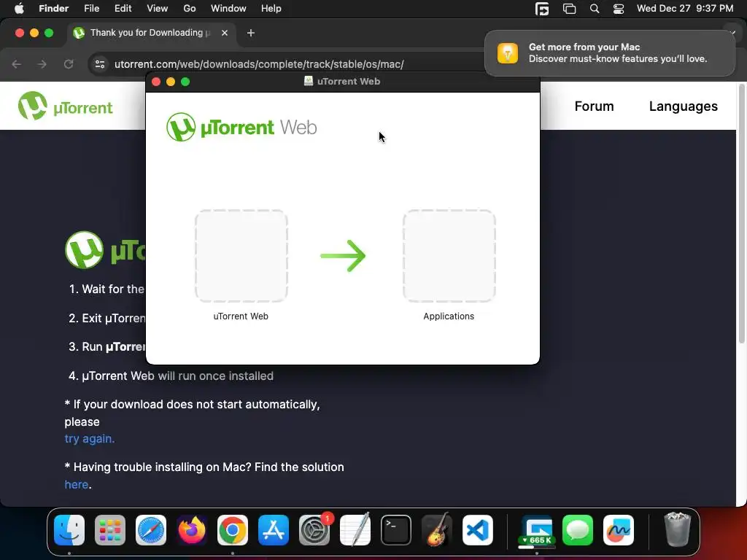Click the uTorrent Web installer title bar

pyautogui.click(x=343, y=82)
